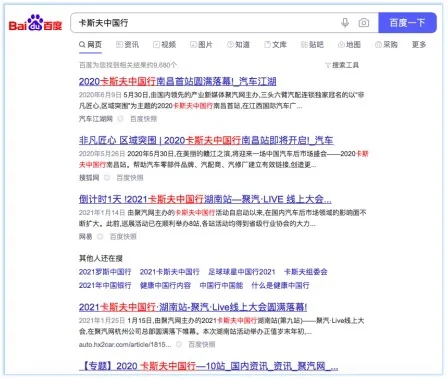Switch to the 视频 tab
Screen dimensions: 448x380
click(x=164, y=45)
